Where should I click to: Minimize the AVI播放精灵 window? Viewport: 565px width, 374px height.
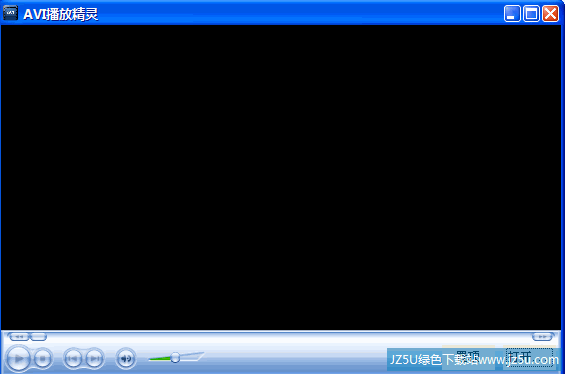[x=512, y=14]
